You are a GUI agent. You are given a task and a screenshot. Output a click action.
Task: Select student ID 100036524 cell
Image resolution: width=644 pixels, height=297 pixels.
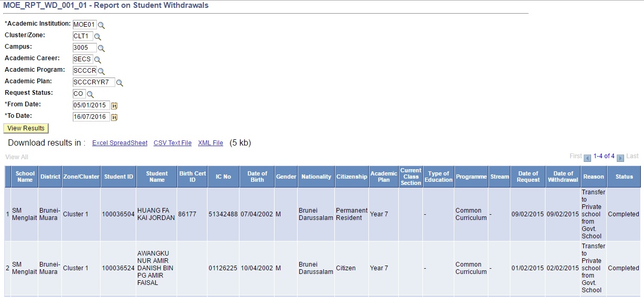pos(118,268)
